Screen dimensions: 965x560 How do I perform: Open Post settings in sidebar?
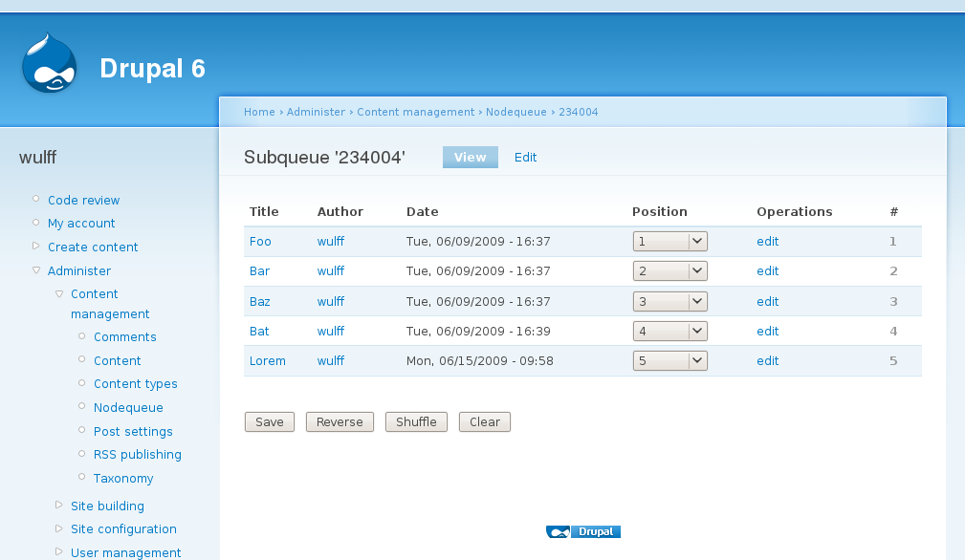pyautogui.click(x=133, y=432)
